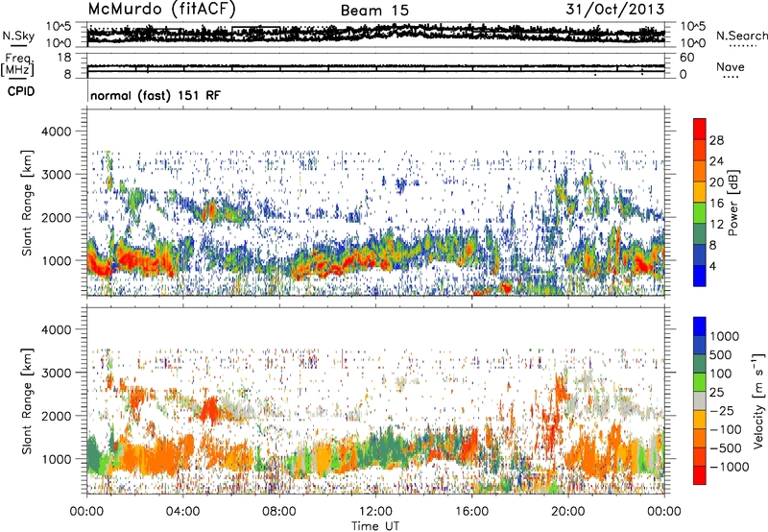Click inside the velocity range-time plot
This screenshot has width=768, height=532.
[x=375, y=400]
